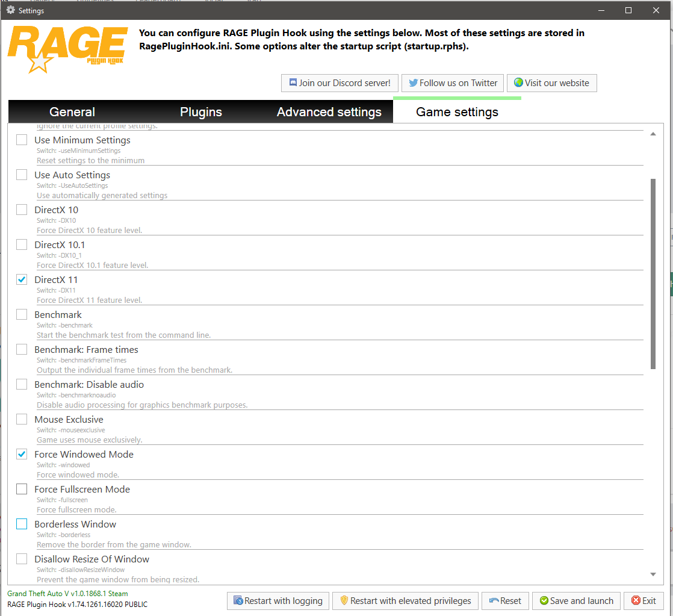The image size is (673, 616).
Task: Open the Plugins tab
Action: [201, 111]
